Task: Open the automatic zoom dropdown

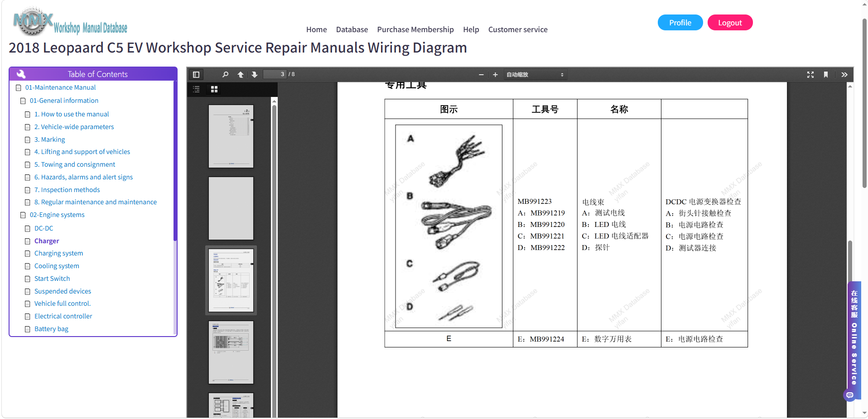Action: (x=535, y=75)
